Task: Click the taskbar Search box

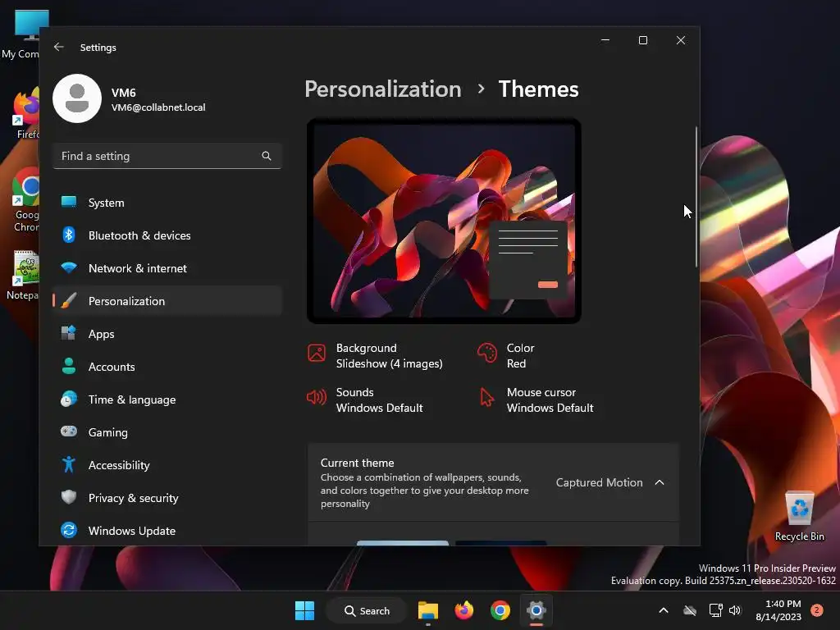Action: (x=367, y=610)
